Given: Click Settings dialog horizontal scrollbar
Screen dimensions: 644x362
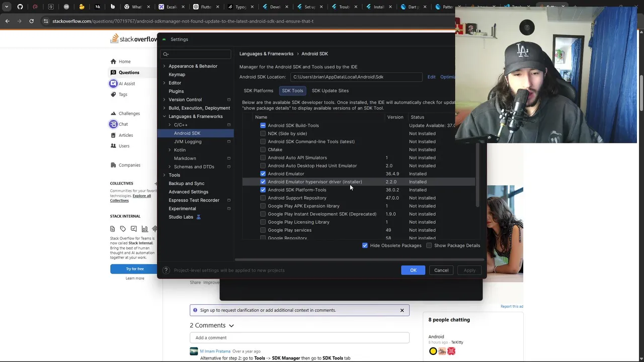Looking at the screenshot, I should click(359, 260).
